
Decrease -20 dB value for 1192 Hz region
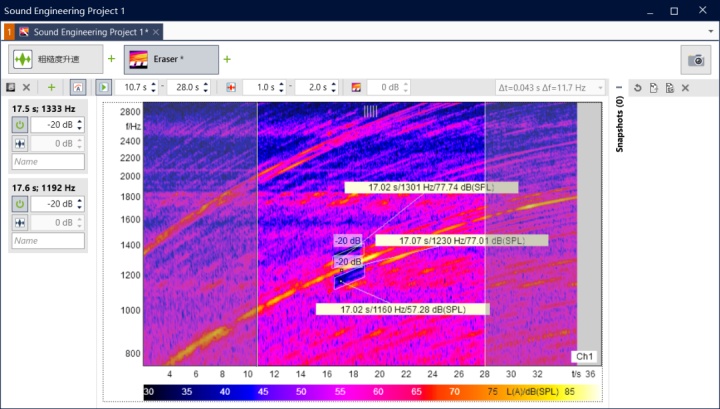[x=80, y=207]
